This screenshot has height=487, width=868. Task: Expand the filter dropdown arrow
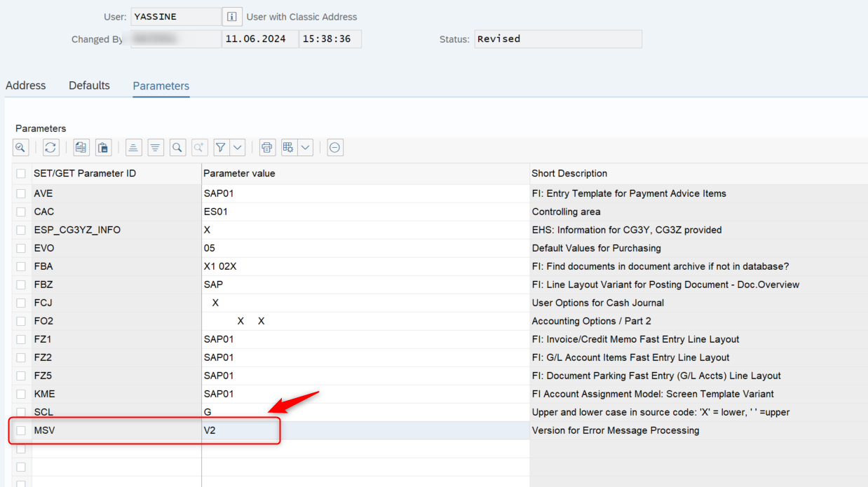click(237, 147)
